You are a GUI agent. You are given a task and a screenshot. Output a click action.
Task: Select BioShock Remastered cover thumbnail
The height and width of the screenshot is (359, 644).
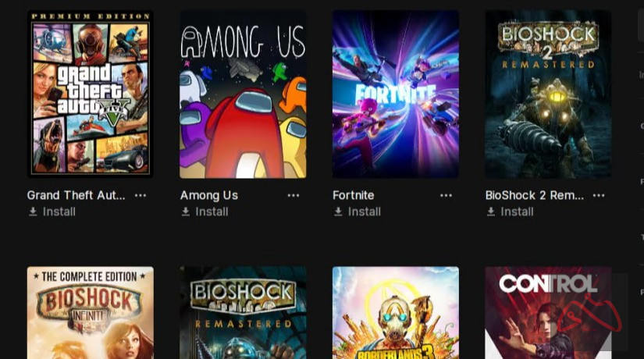pyautogui.click(x=243, y=313)
